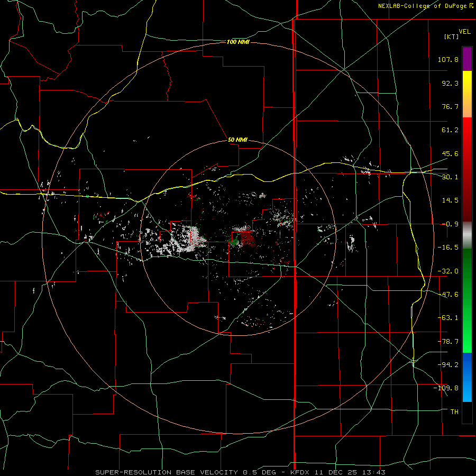The image size is (476, 476).
Task: Click the NEXLAB-College of DuPage credit text
Action: (425, 6)
